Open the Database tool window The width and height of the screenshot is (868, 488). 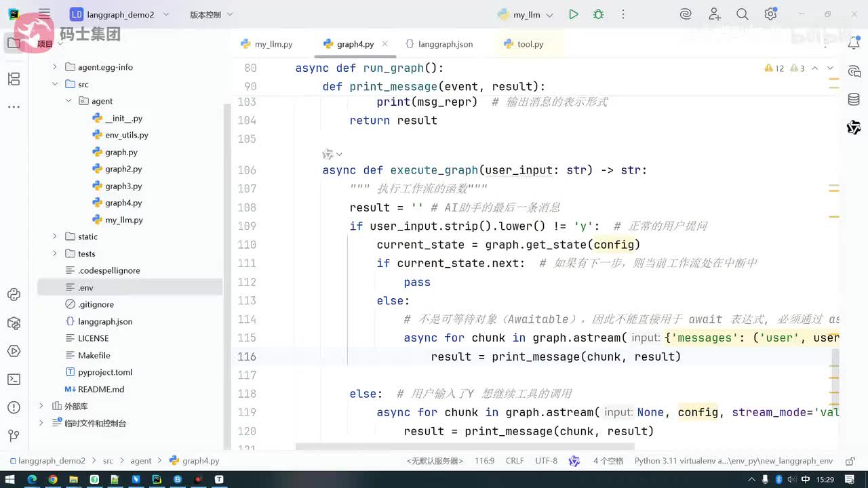click(x=854, y=100)
